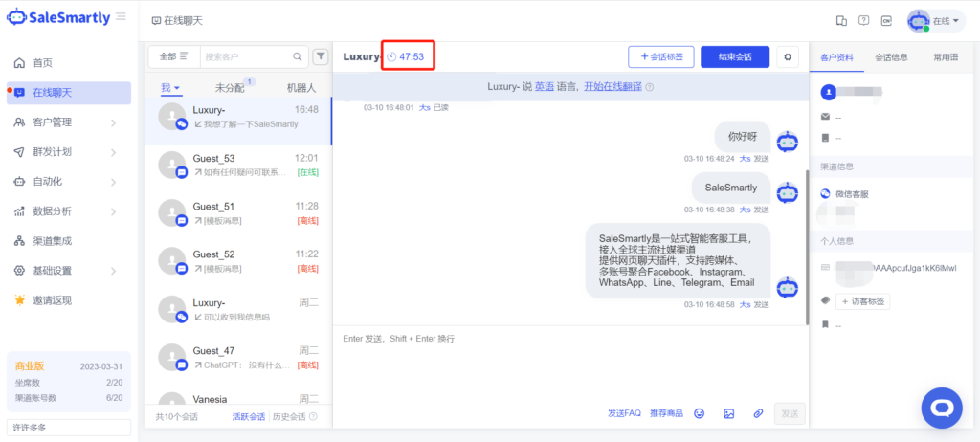Click the customer filter funnel icon
980x442 pixels.
pos(321,57)
